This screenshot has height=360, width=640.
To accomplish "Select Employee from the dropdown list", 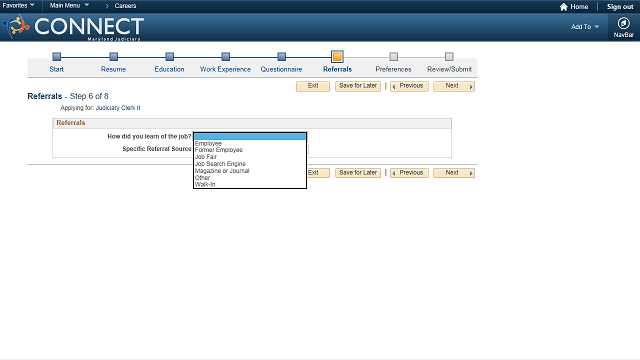I will [x=250, y=144].
